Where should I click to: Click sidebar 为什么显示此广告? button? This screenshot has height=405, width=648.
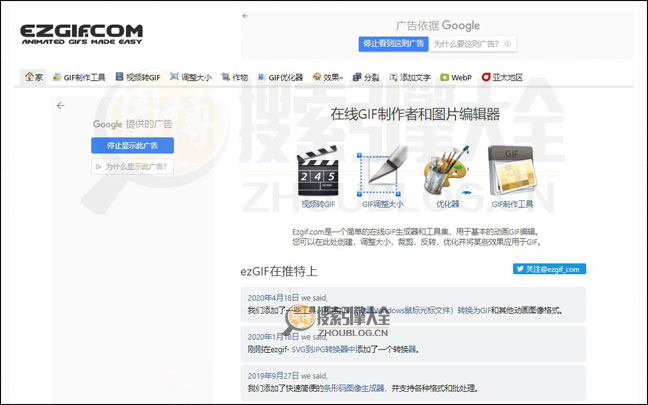click(132, 167)
